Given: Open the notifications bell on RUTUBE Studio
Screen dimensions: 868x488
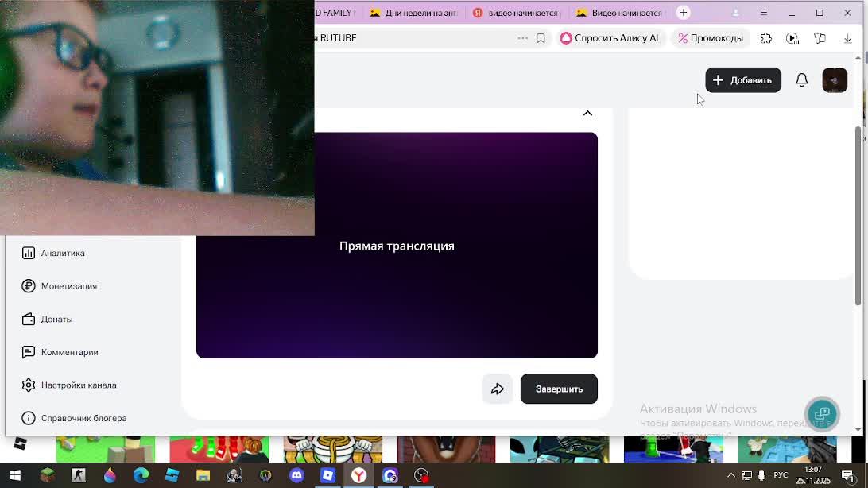Looking at the screenshot, I should (x=801, y=80).
